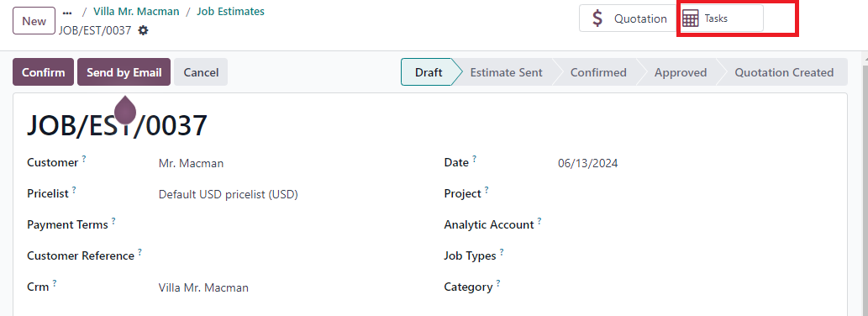Select the Quotation Created status stage
Screen dimensions: 868x316
784,72
